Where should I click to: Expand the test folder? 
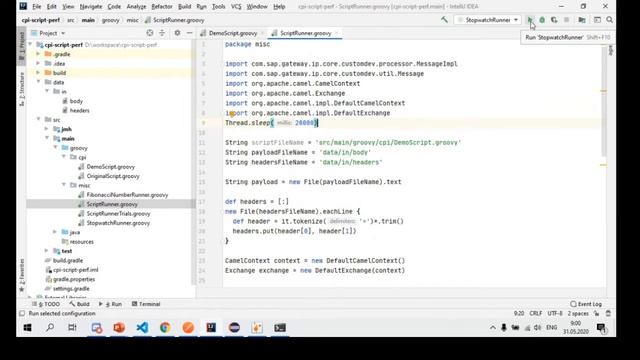47,251
